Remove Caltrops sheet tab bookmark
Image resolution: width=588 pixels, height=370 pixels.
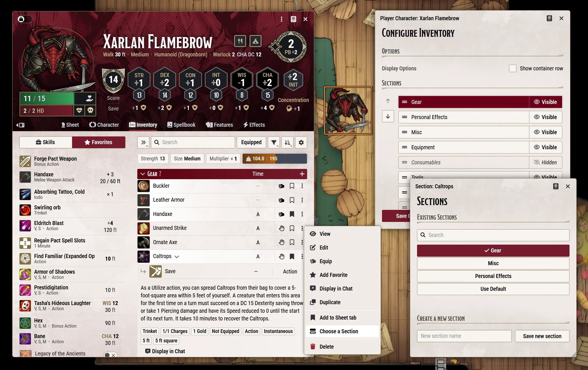click(292, 256)
